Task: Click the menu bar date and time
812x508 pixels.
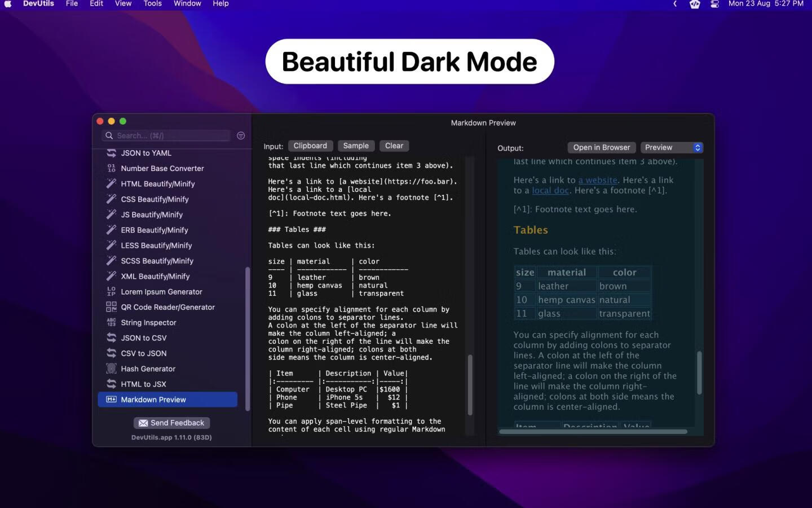Action: pyautogui.click(x=766, y=3)
